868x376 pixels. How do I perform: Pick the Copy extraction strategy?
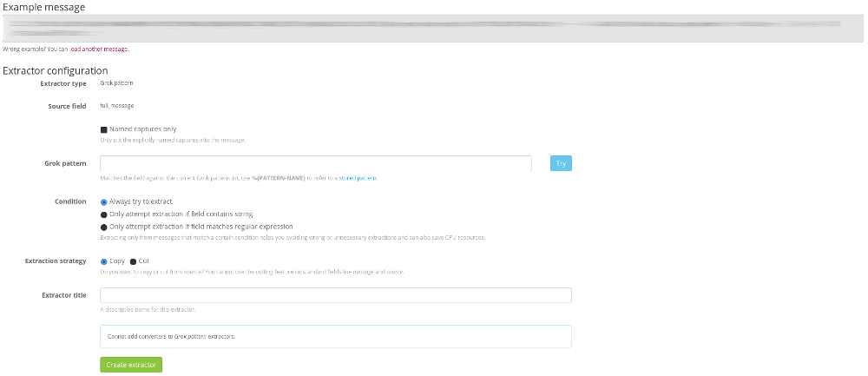tap(104, 261)
